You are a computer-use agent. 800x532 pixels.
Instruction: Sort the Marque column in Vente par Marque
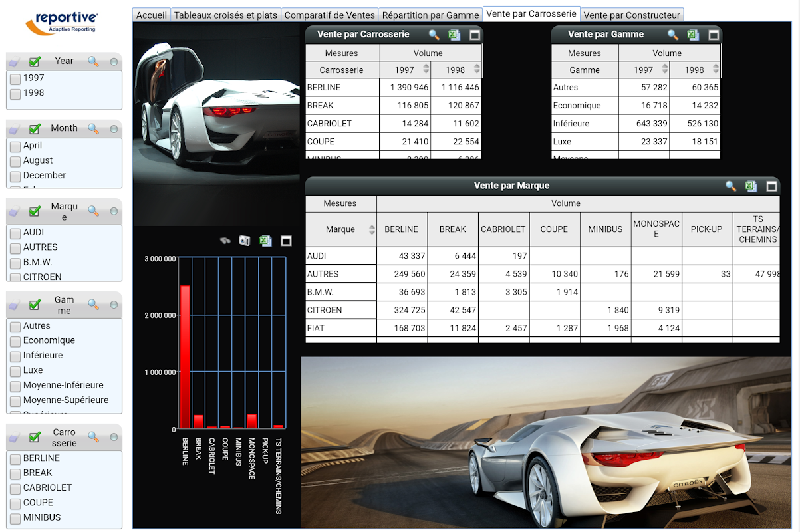(371, 229)
